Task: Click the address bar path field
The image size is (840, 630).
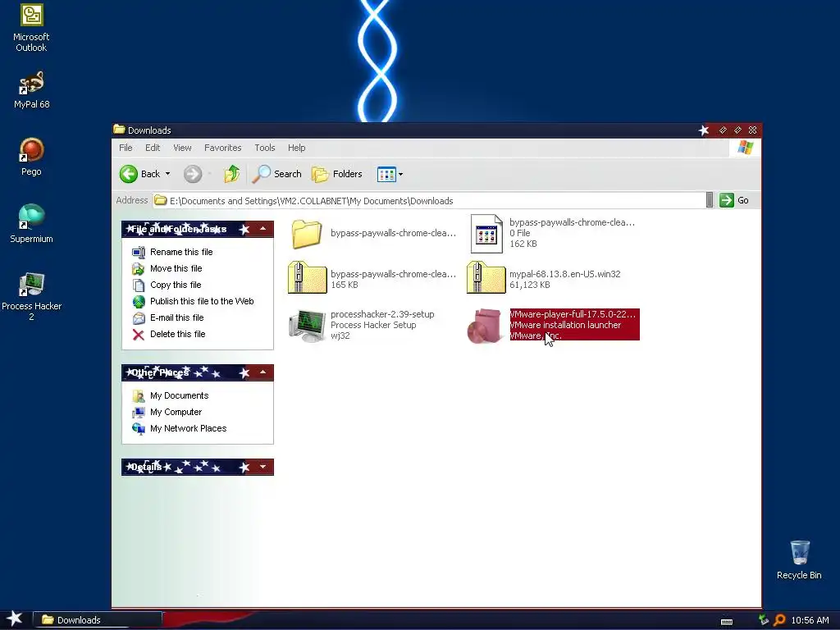Action: [x=430, y=201]
